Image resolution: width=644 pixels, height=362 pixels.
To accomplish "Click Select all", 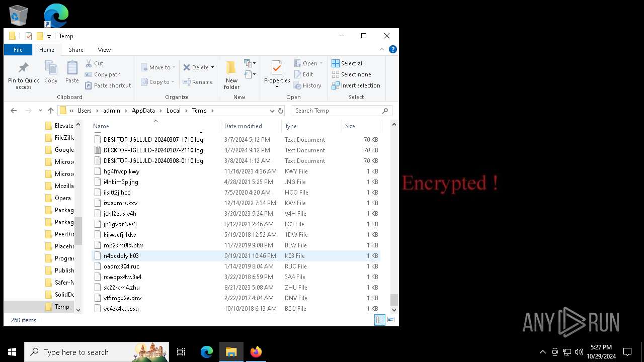I will click(x=348, y=63).
